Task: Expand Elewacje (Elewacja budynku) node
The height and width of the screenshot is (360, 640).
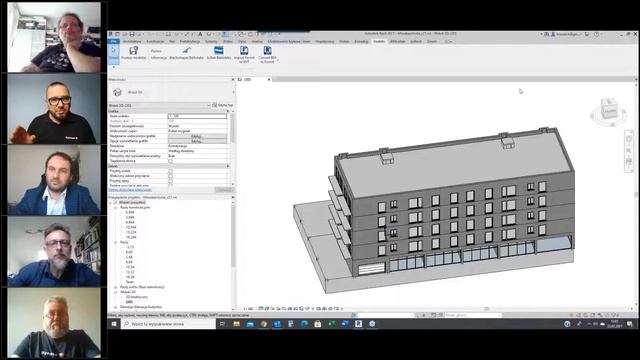Action: [x=116, y=307]
